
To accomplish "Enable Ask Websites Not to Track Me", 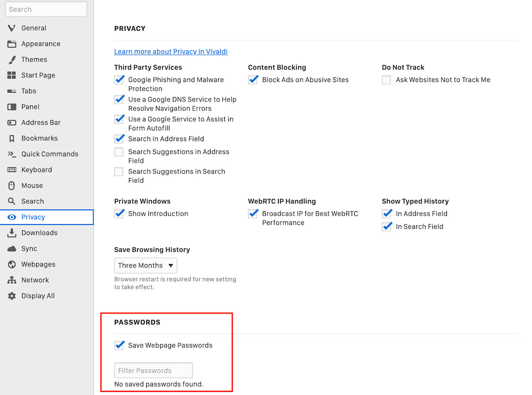I will tap(387, 80).
